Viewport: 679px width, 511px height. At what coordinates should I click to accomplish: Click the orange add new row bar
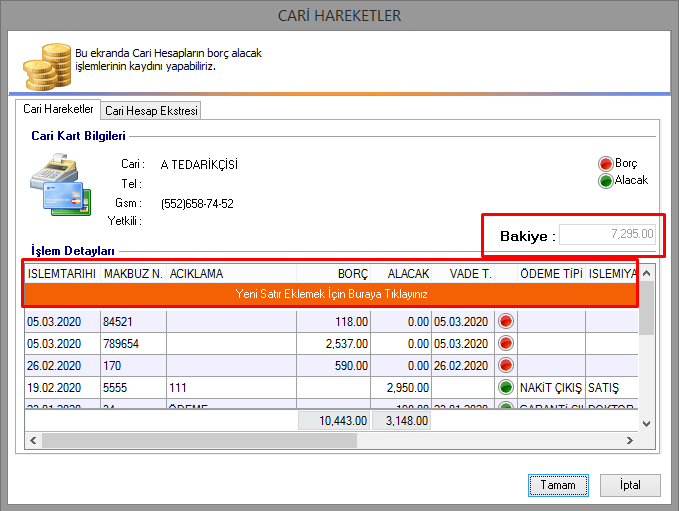coord(330,295)
